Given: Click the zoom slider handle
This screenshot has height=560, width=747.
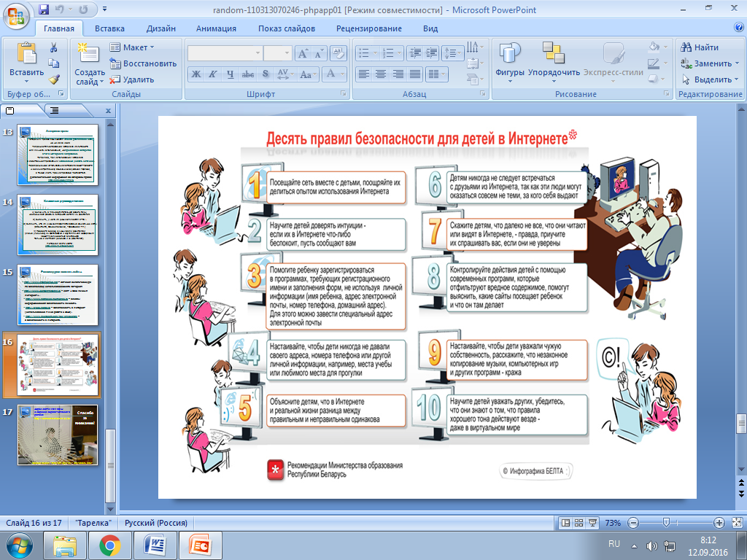Looking at the screenshot, I should coord(666,523).
